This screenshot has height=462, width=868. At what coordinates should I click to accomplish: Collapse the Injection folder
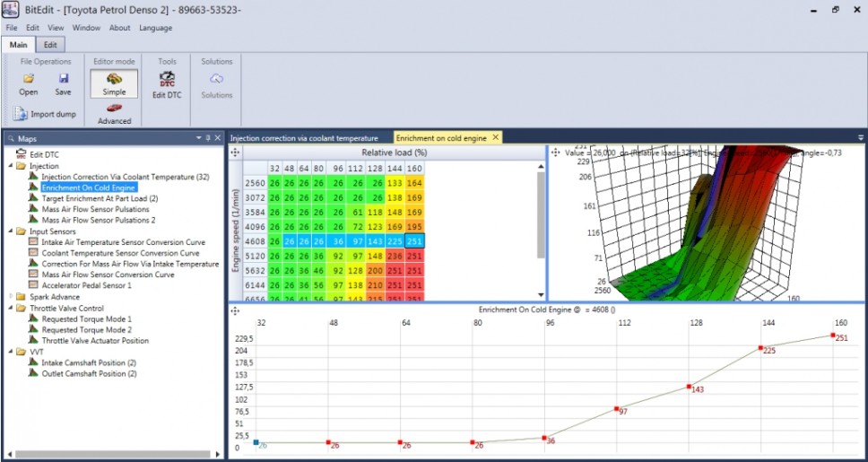click(x=11, y=166)
